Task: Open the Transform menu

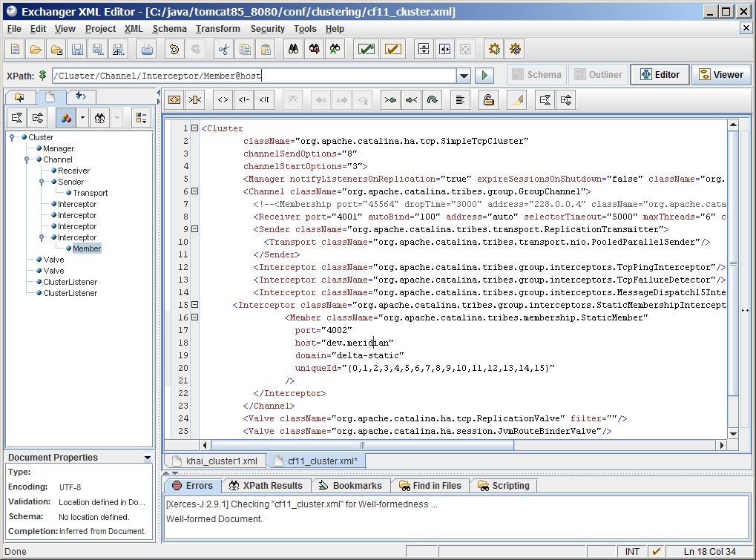Action: pyautogui.click(x=217, y=29)
